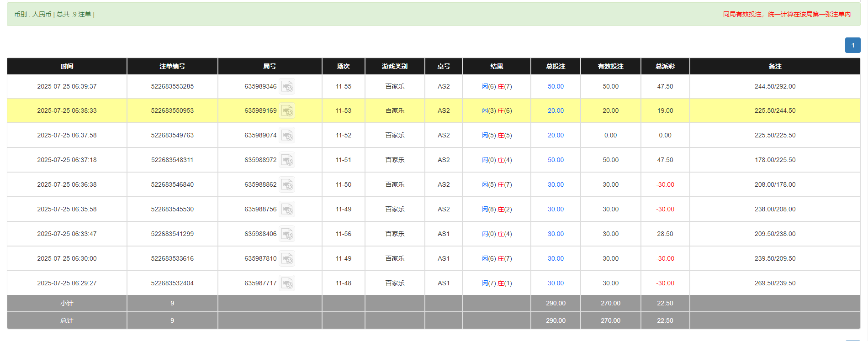Click total bet 20.00 for round 635989074
868x341 pixels.
[x=556, y=136]
